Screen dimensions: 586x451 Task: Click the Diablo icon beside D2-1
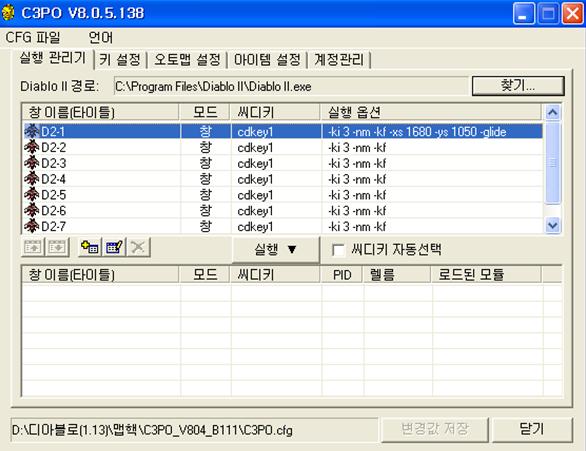(x=32, y=132)
